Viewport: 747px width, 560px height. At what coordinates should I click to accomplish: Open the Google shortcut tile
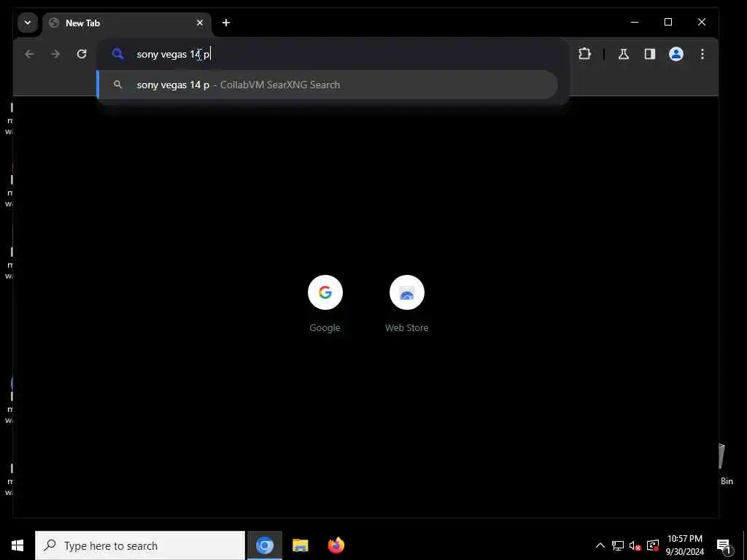[325, 304]
